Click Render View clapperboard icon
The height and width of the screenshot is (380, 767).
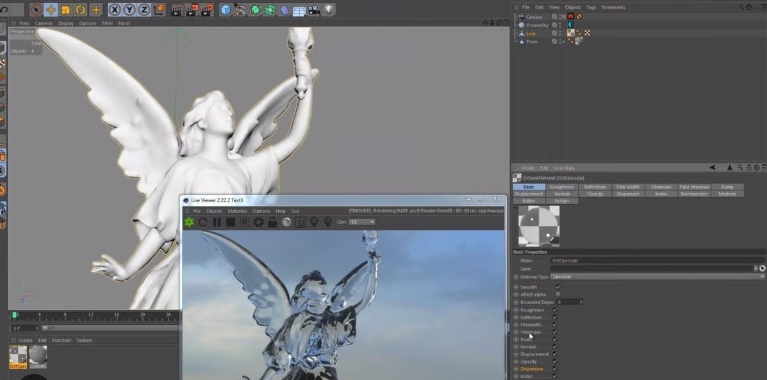[x=177, y=10]
